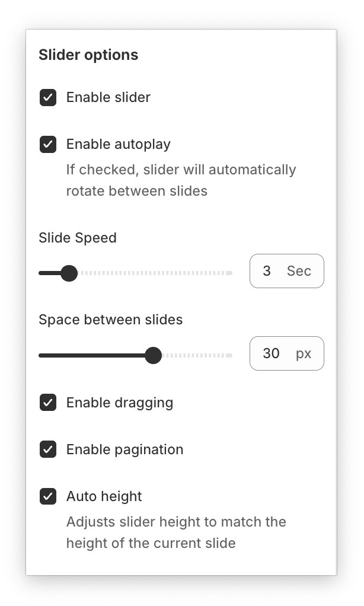364x606 pixels.
Task: Click the spacing value field showing 30
Action: pyautogui.click(x=271, y=353)
